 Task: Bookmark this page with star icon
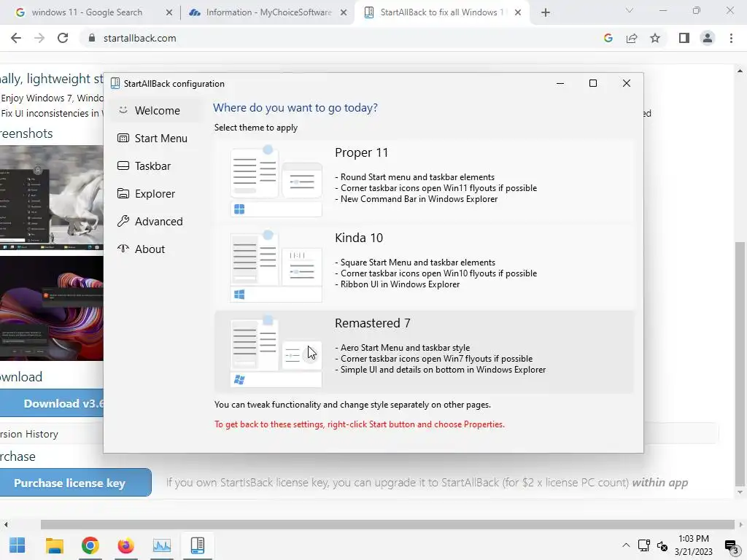click(x=655, y=38)
